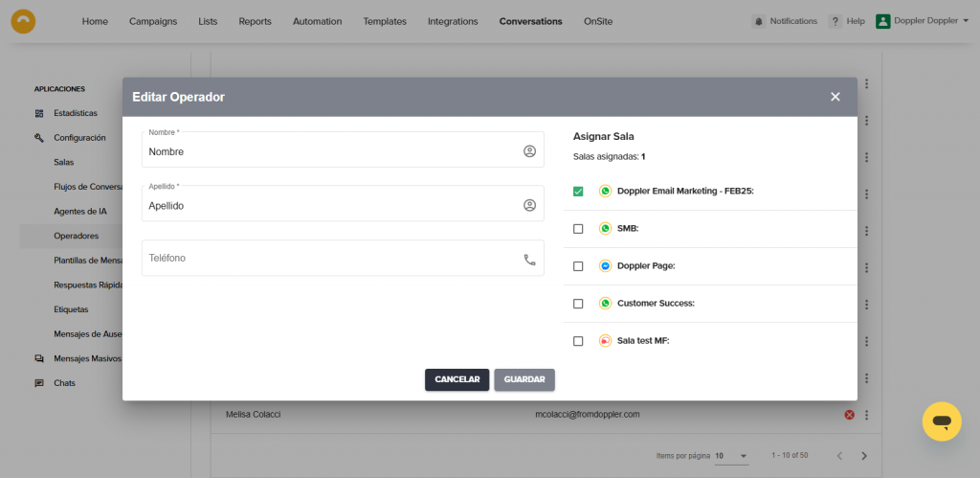Click the Configuración wrench icon
This screenshot has width=980, height=478.
(x=39, y=138)
